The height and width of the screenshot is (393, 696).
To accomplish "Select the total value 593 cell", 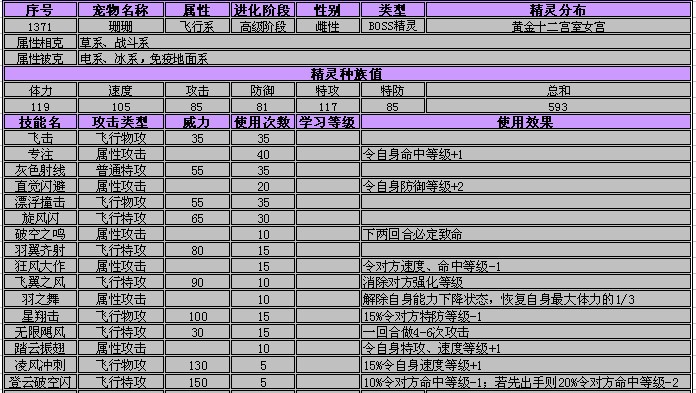I will coord(558,106).
